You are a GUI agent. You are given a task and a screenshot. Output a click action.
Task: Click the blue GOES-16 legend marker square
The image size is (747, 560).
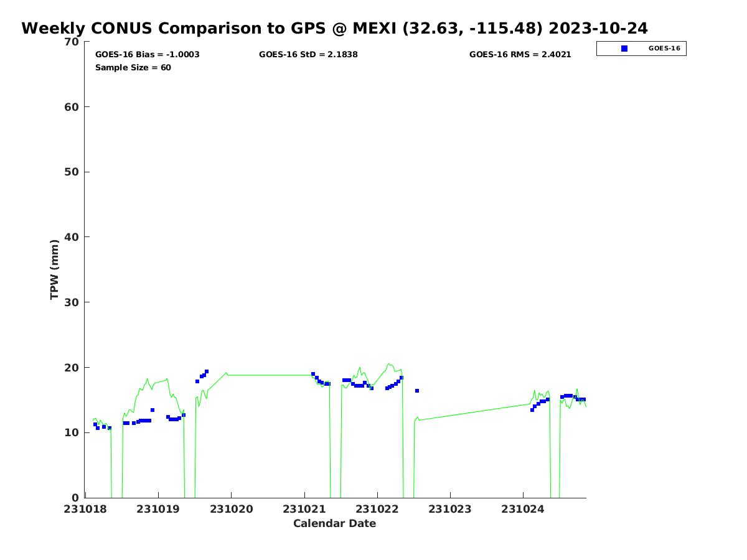click(x=624, y=49)
